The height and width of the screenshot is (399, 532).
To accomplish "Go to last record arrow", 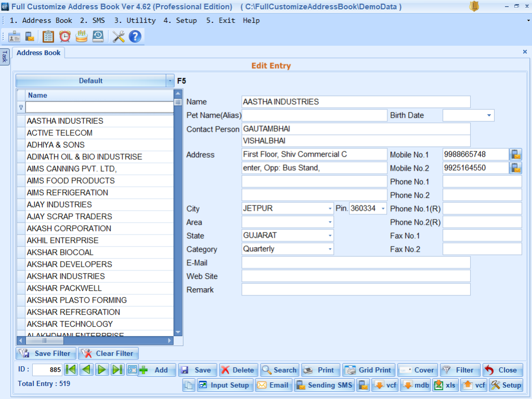I will [x=118, y=369].
